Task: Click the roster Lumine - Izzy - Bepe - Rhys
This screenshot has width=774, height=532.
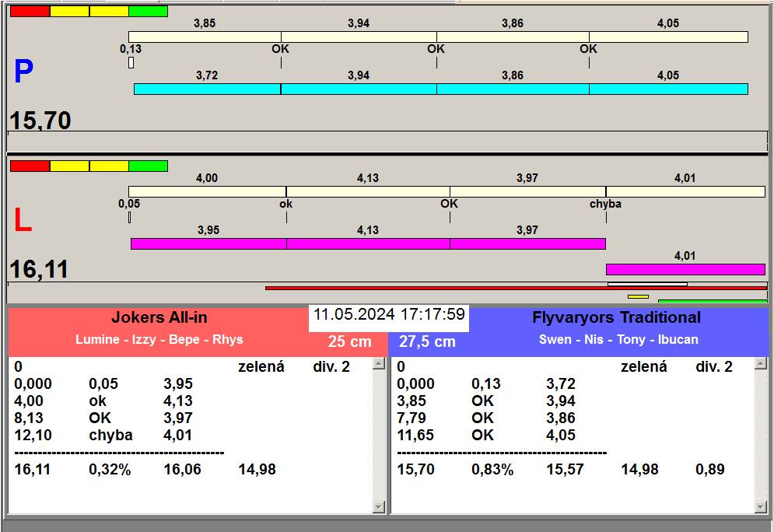Action: pyautogui.click(x=159, y=340)
